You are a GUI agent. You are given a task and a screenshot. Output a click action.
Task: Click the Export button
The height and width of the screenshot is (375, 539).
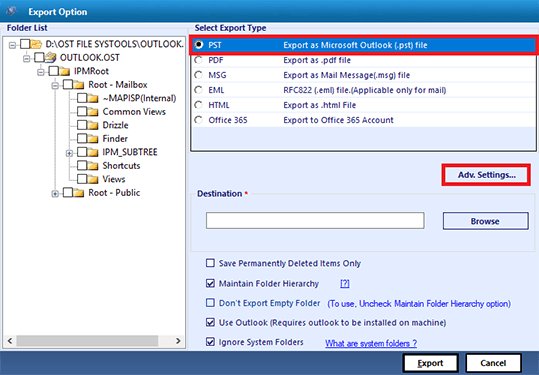click(430, 363)
